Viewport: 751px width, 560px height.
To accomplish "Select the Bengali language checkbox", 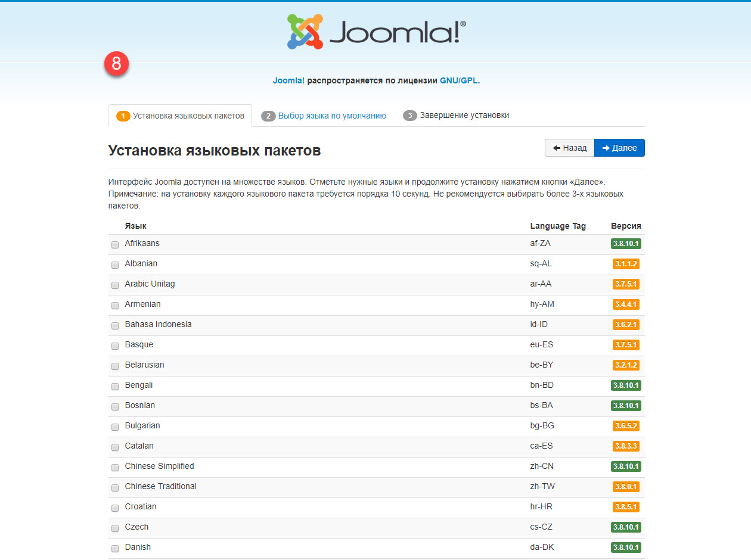I will coord(115,386).
